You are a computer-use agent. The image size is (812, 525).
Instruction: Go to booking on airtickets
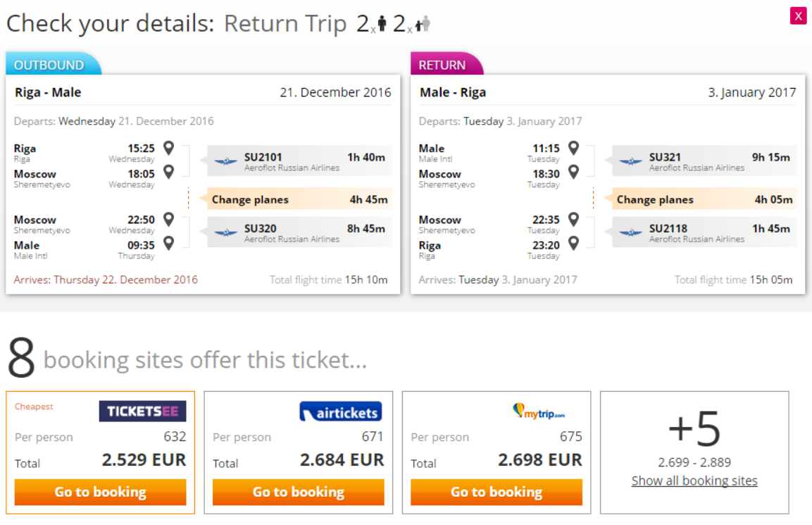click(x=299, y=492)
